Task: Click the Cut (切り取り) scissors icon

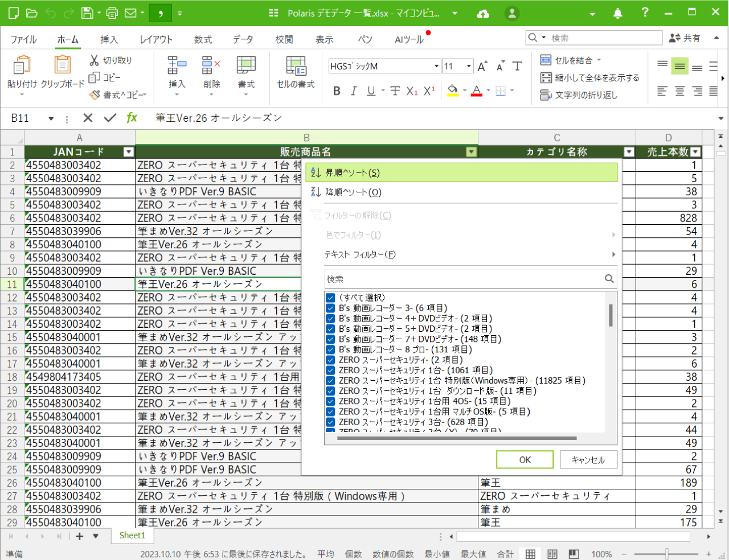Action: [x=95, y=60]
